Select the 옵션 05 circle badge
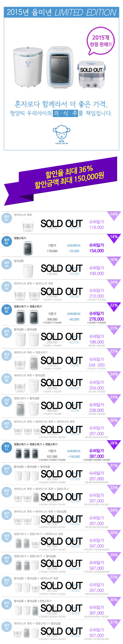This screenshot has height=644, width=123. [6, 310]
